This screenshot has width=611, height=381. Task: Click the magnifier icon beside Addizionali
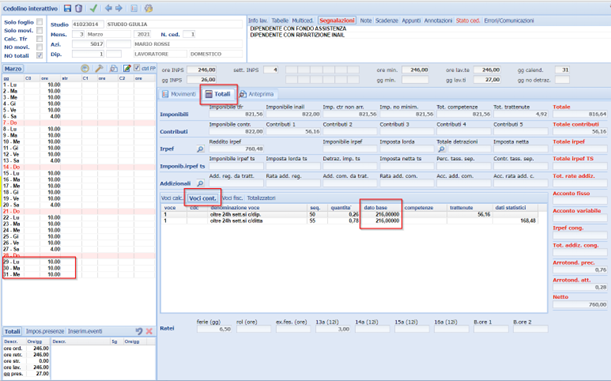click(200, 183)
